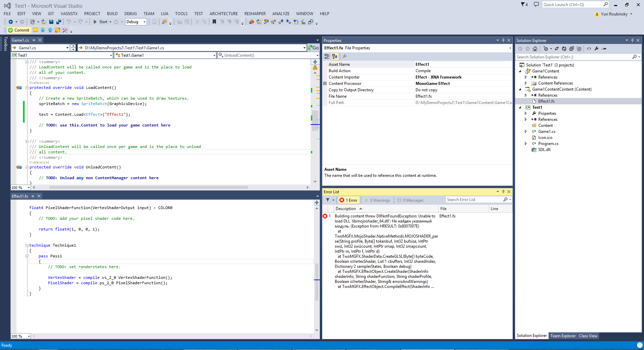
Task: Click the Visual Assist tomato icon
Action: coord(252,22)
